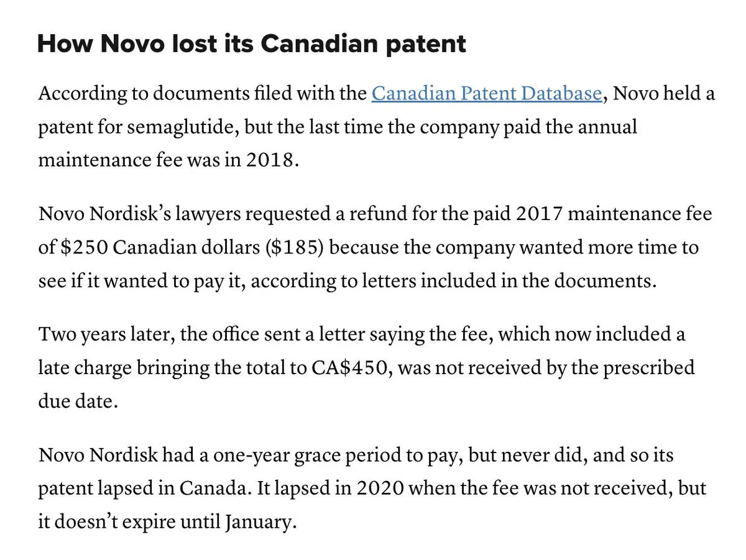This screenshot has height=560, width=746.
Task: Click the paragraph starting Novo Nordisk had a one-year
Action: [x=372, y=488]
